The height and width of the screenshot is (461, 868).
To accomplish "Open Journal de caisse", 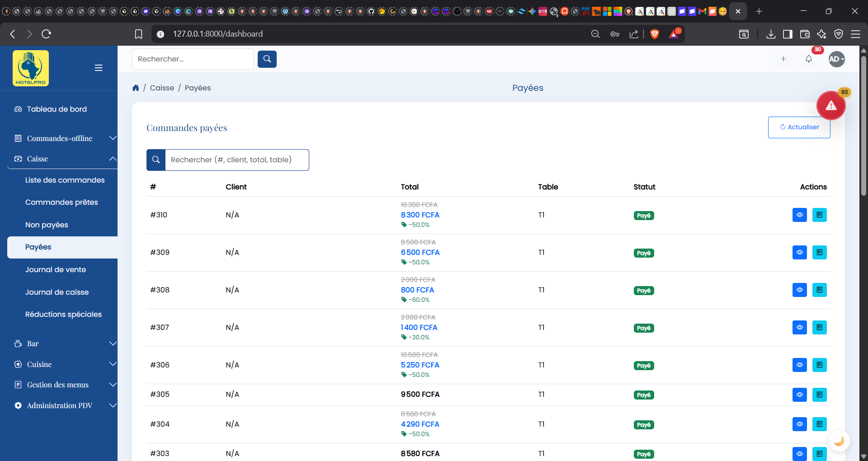I will [x=57, y=292].
